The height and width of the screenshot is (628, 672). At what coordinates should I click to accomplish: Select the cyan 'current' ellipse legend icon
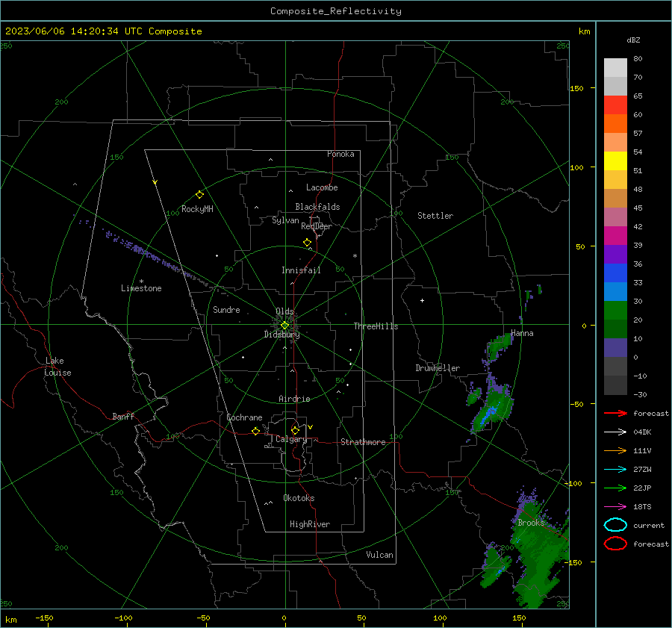pyautogui.click(x=615, y=525)
